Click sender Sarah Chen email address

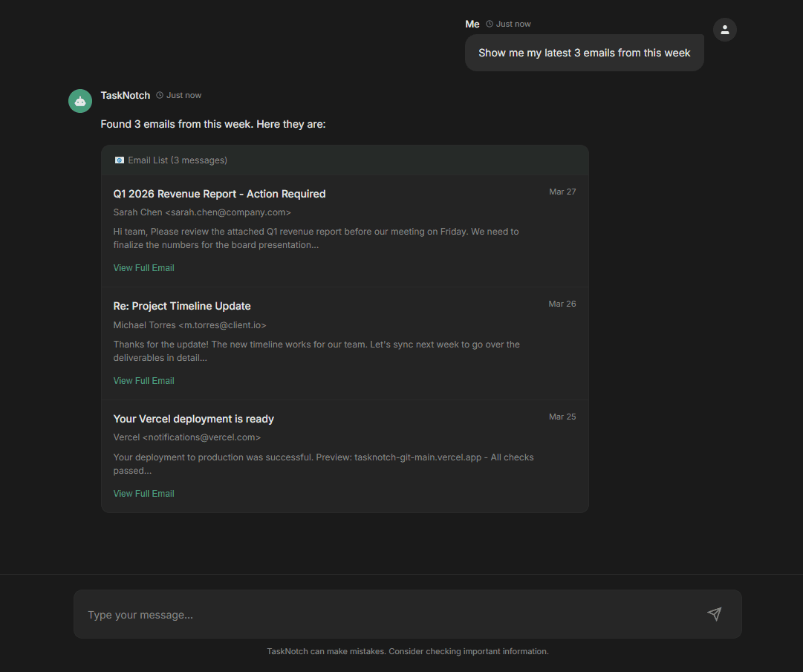[x=228, y=212]
